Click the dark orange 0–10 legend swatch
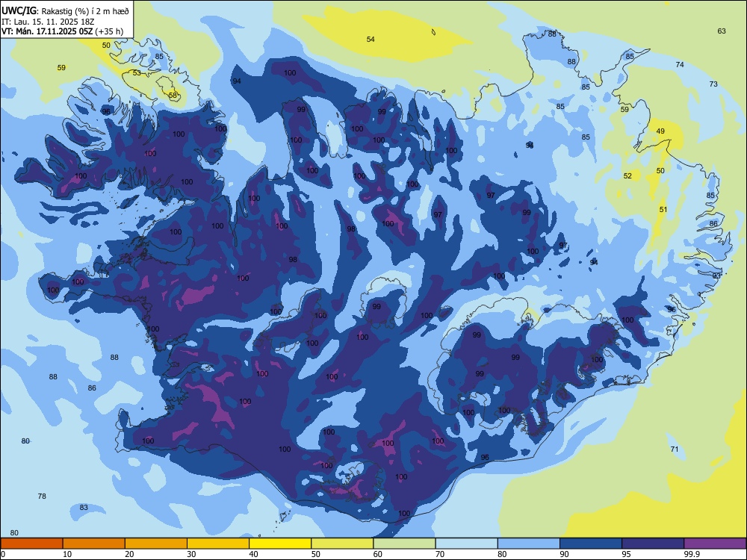This screenshot has height=560, width=747. point(31,544)
